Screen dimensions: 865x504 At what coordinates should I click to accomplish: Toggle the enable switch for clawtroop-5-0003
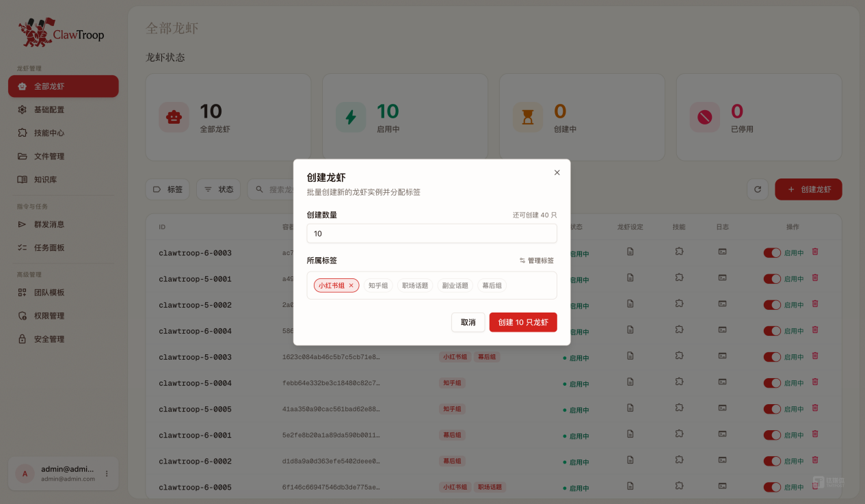click(x=772, y=356)
